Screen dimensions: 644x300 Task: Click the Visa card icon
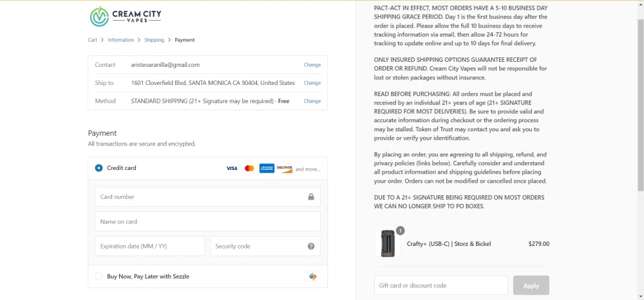[232, 168]
